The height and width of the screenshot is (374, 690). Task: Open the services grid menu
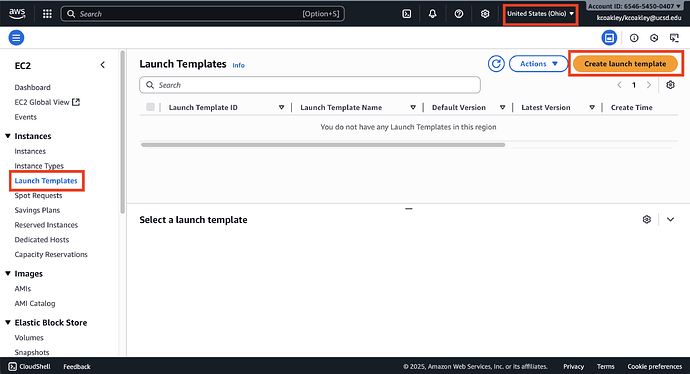(x=47, y=14)
